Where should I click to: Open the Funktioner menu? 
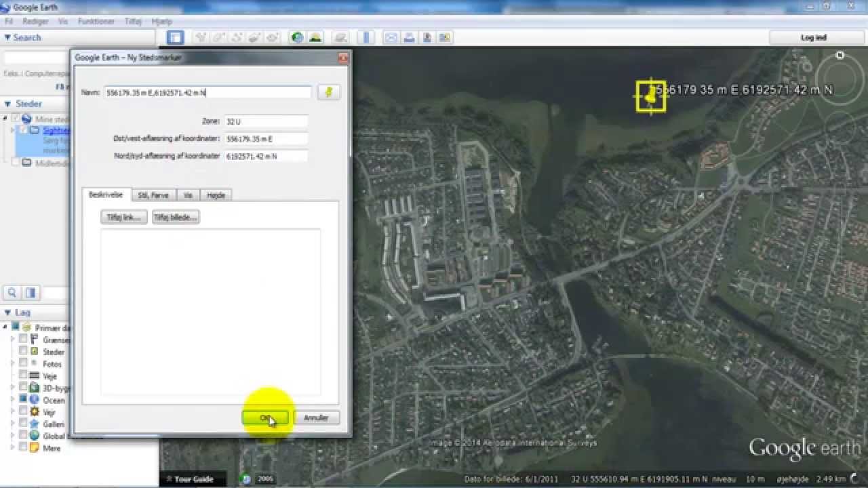coord(96,22)
